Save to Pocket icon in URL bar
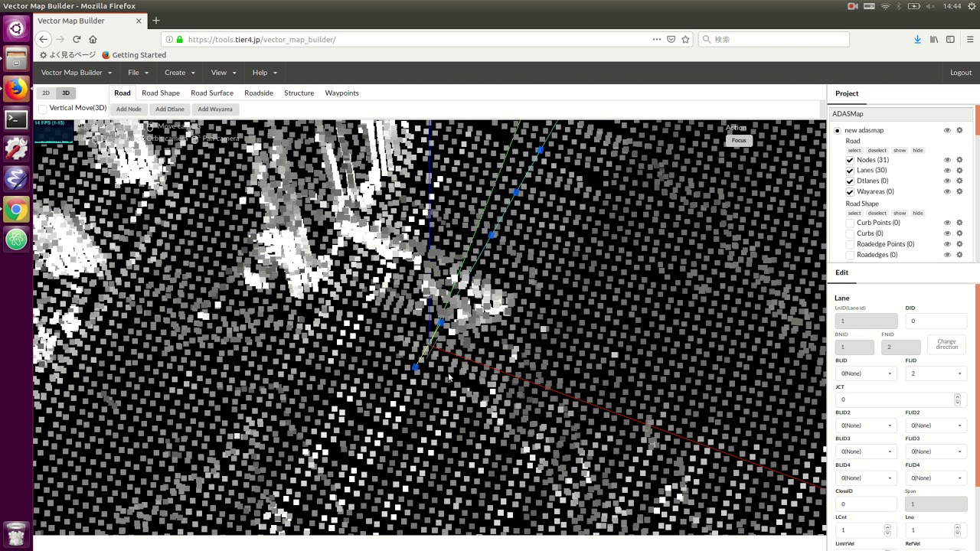 pos(671,39)
